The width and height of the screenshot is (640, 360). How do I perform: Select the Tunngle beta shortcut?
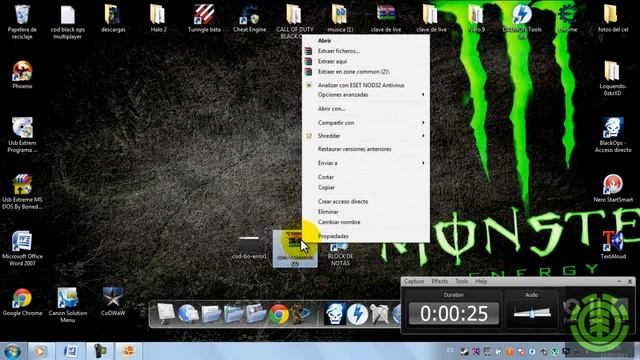coord(204,18)
